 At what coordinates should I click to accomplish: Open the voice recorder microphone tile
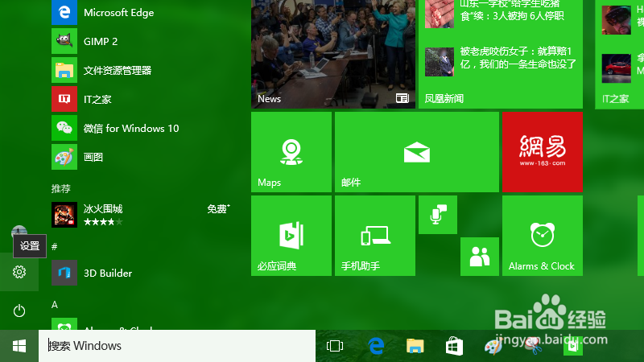point(438,215)
